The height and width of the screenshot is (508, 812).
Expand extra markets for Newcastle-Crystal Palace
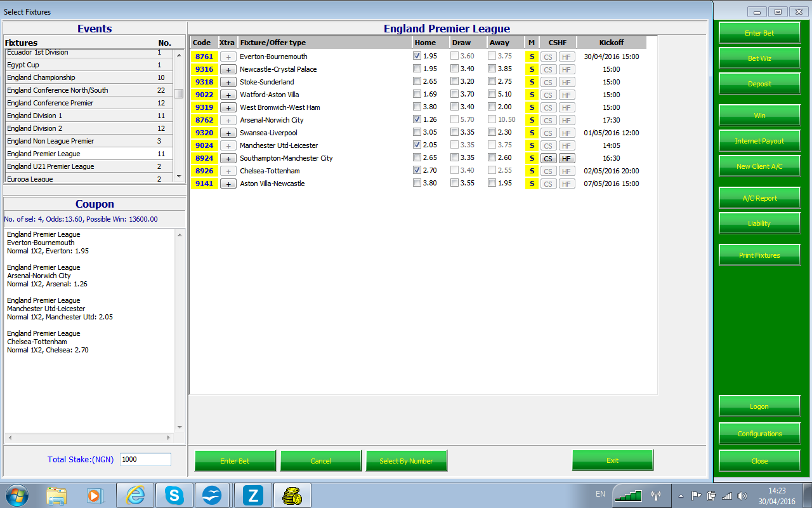click(228, 69)
